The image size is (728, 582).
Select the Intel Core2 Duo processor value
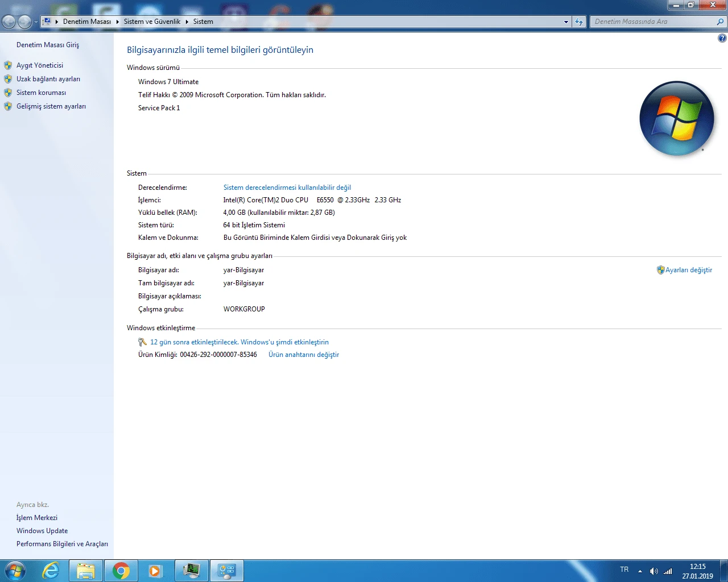pos(312,200)
